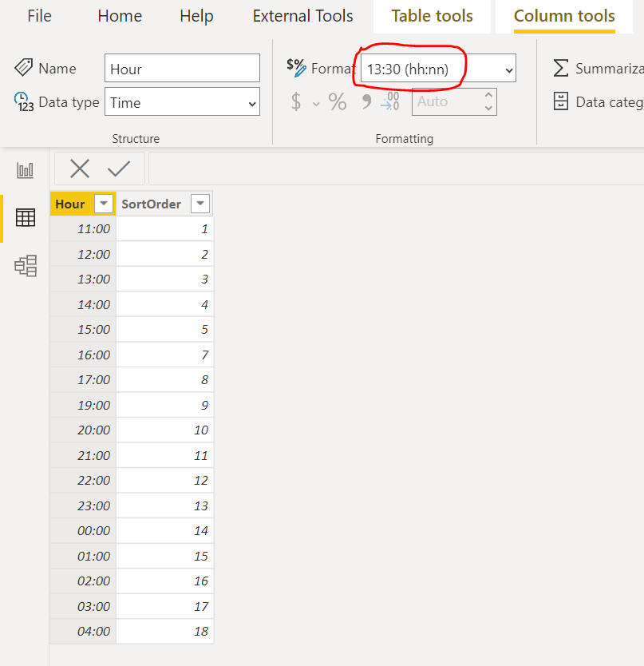The image size is (644, 666).
Task: Switch to the Help tab
Action: [x=196, y=16]
